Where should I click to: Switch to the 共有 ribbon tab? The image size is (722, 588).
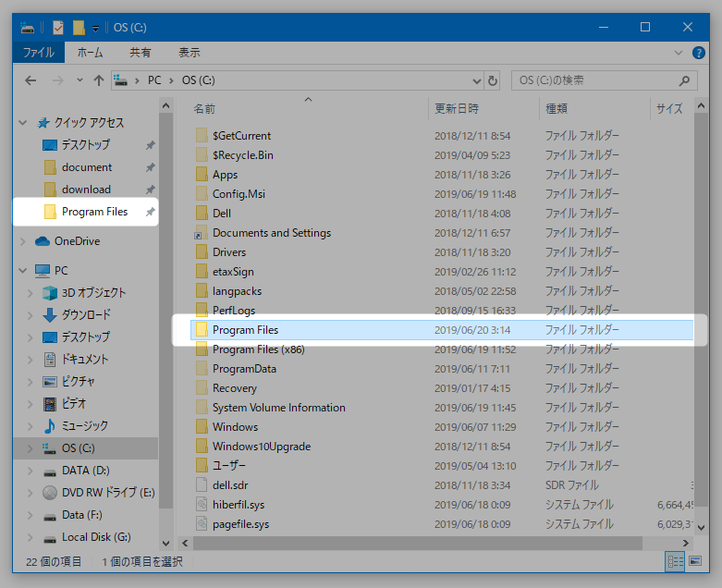click(x=140, y=53)
